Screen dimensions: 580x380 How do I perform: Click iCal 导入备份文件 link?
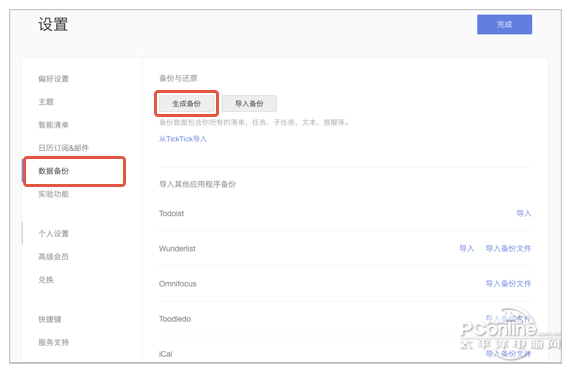tap(508, 354)
